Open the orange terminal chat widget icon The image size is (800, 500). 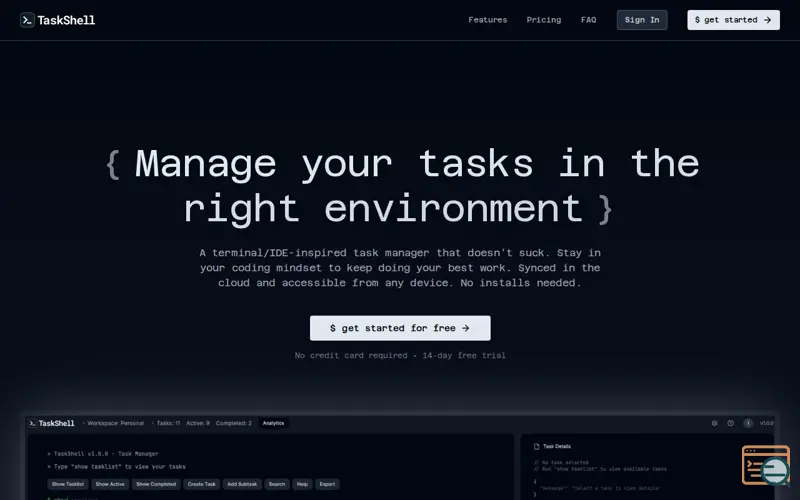click(x=766, y=465)
